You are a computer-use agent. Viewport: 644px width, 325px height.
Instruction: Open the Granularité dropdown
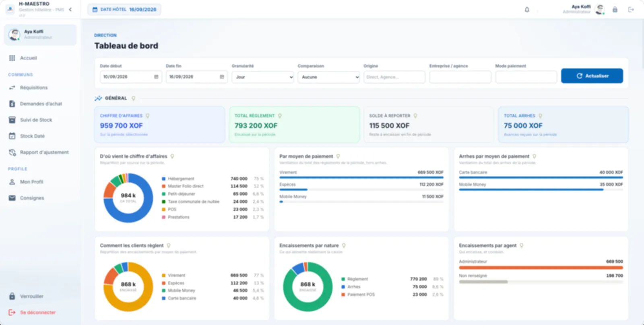[x=263, y=77]
